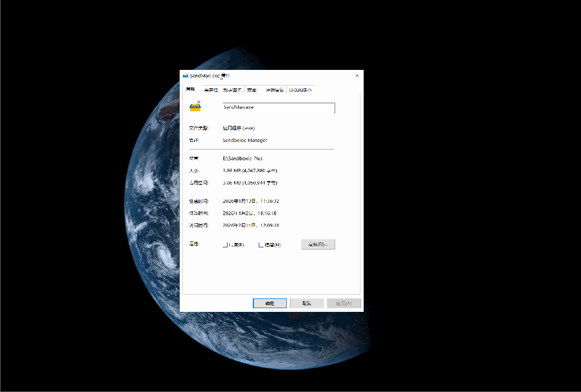Image resolution: width=581 pixels, height=392 pixels.
Task: Show the 以前的版本 (Previous Versions) tab
Action: [300, 90]
